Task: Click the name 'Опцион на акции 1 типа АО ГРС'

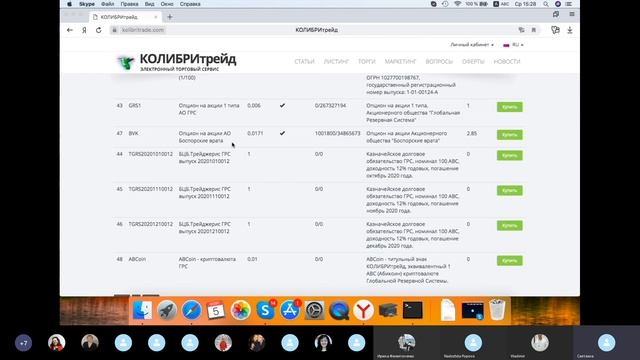Action: point(209,109)
